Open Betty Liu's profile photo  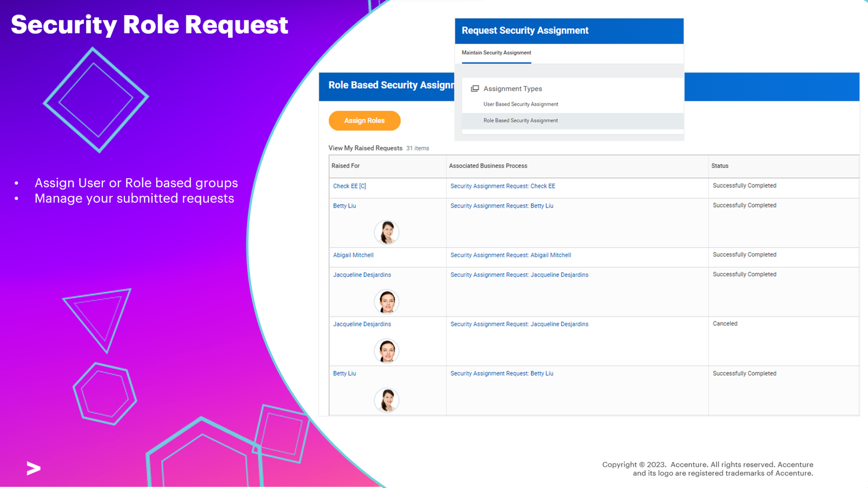(x=387, y=232)
